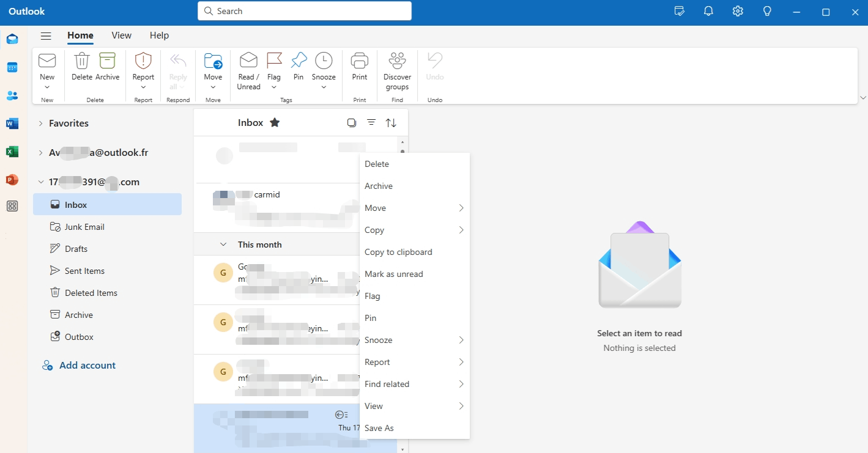Expand the outlook.fr account folders

click(x=40, y=152)
